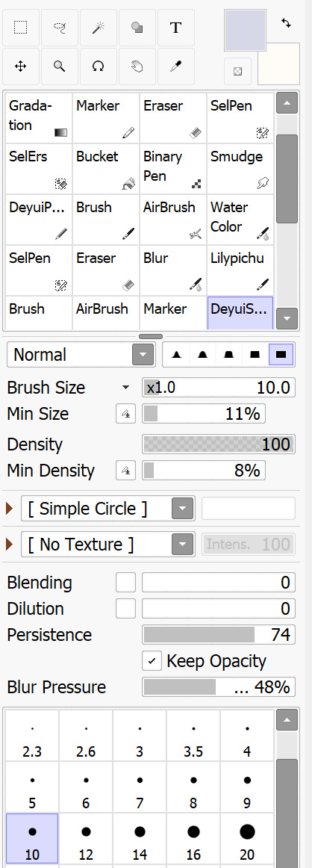
Task: Choose the Binary Pen brush preset
Action: [x=173, y=168]
